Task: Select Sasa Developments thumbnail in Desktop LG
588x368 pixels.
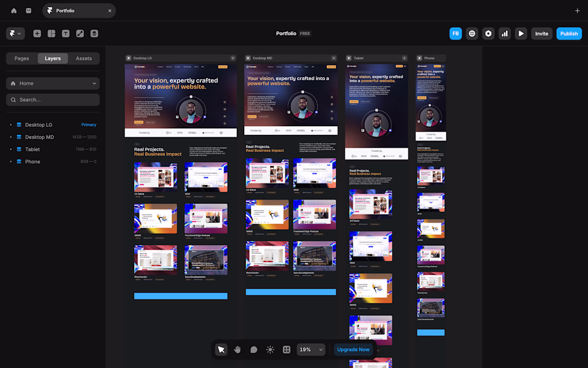Action: (x=206, y=260)
